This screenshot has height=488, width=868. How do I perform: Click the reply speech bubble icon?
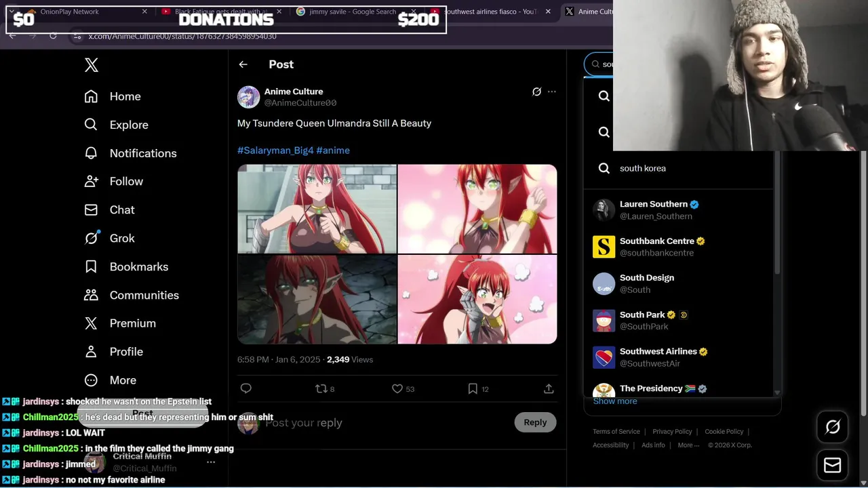tap(246, 388)
